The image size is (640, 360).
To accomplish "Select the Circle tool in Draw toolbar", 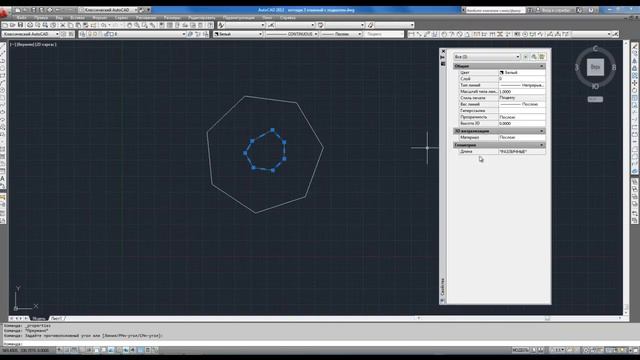I will (3, 90).
